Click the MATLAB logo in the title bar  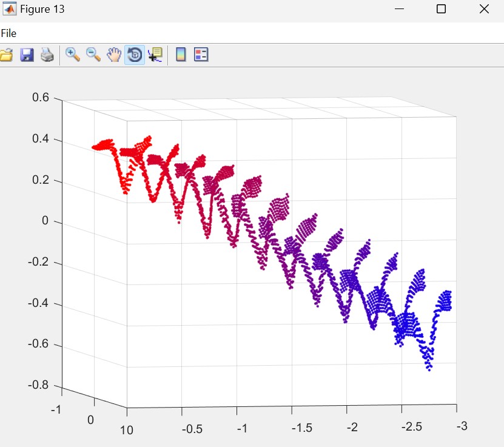[x=10, y=10]
